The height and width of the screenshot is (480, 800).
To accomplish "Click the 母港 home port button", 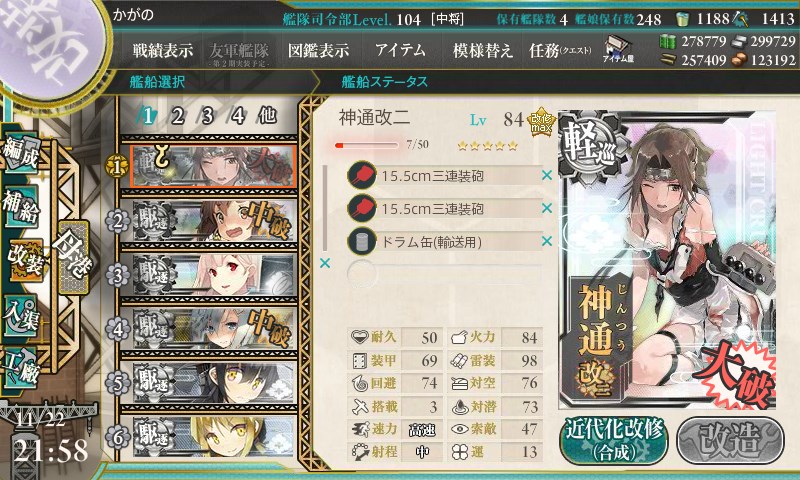I will pyautogui.click(x=74, y=258).
